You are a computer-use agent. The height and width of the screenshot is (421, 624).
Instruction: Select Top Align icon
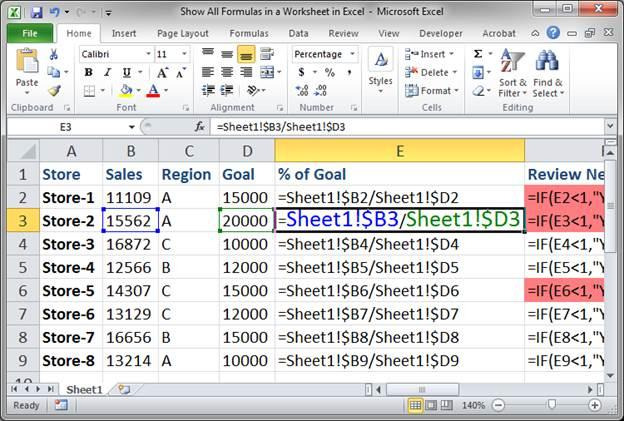coord(208,54)
